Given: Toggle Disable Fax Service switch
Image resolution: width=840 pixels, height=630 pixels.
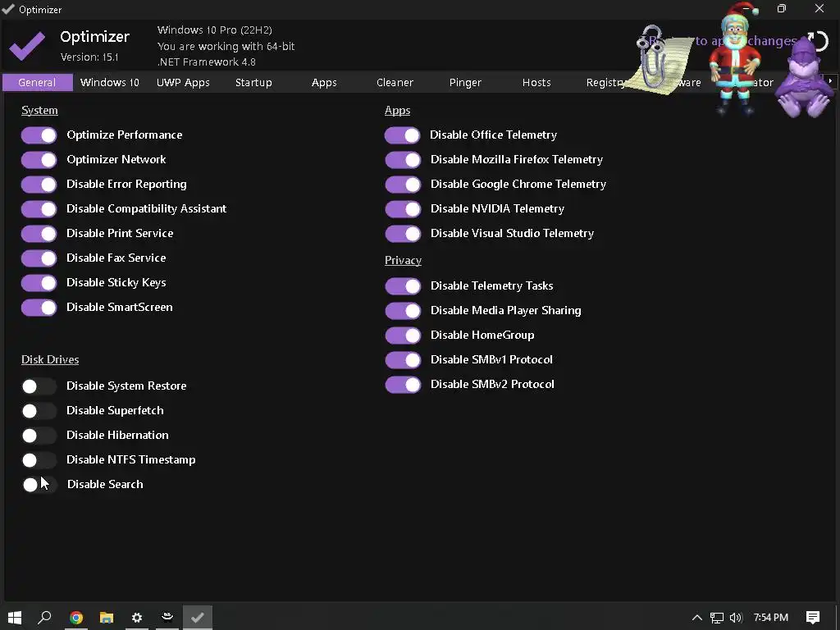Looking at the screenshot, I should pos(39,258).
